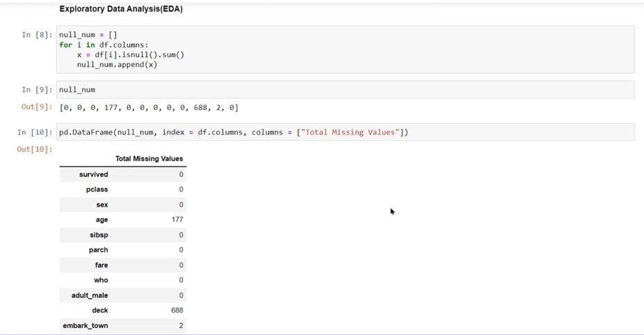
Task: Select the survived row label
Action: point(93,175)
